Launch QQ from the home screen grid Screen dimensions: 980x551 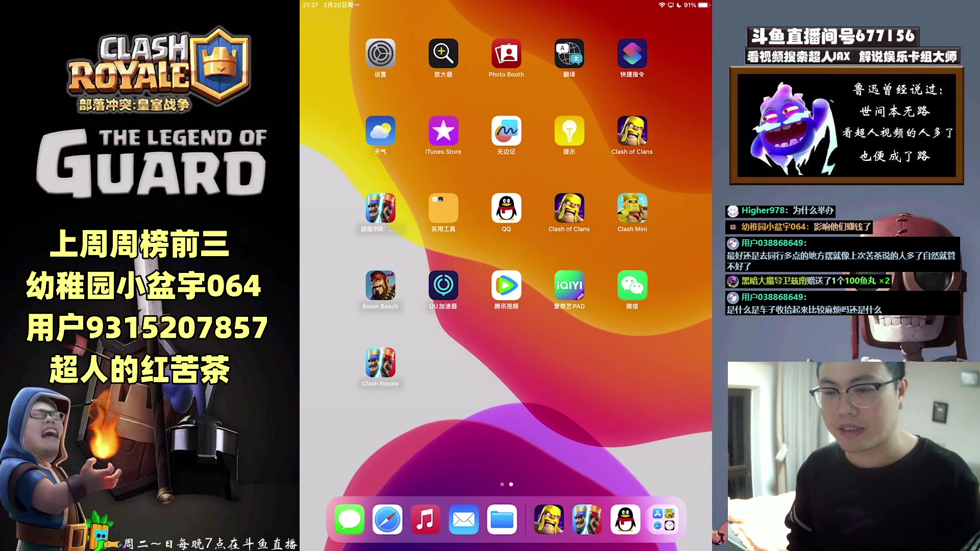(506, 208)
